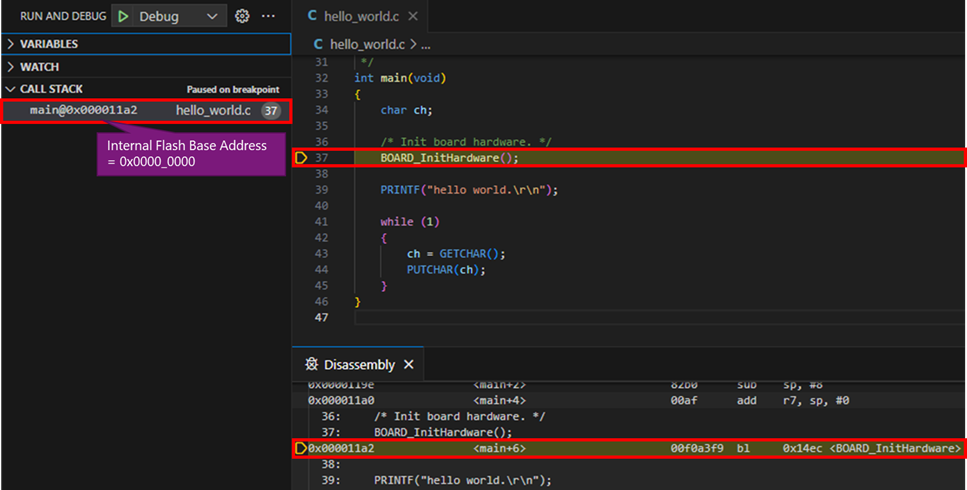Switch to the hello_world.c editor tab
967x490 pixels.
pyautogui.click(x=360, y=16)
